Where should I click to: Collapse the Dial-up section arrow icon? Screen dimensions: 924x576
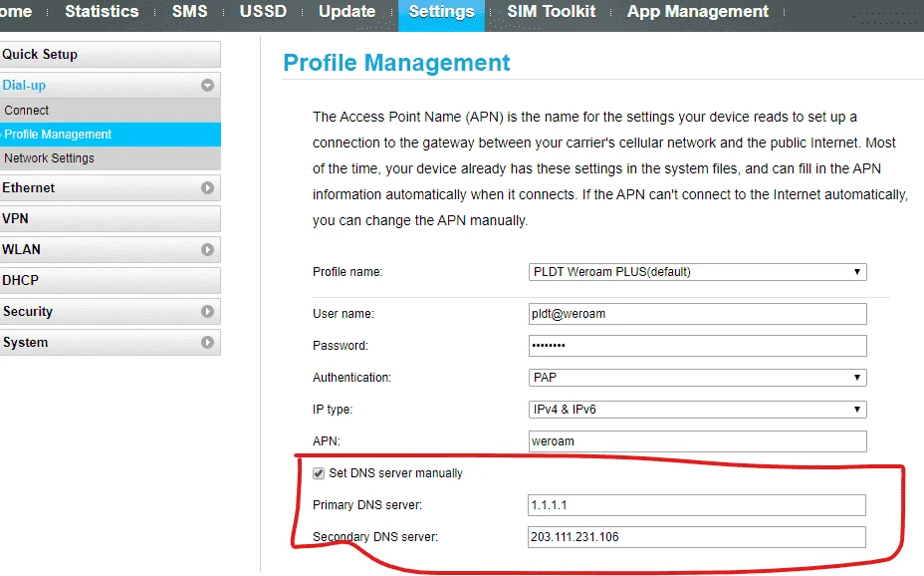(207, 86)
